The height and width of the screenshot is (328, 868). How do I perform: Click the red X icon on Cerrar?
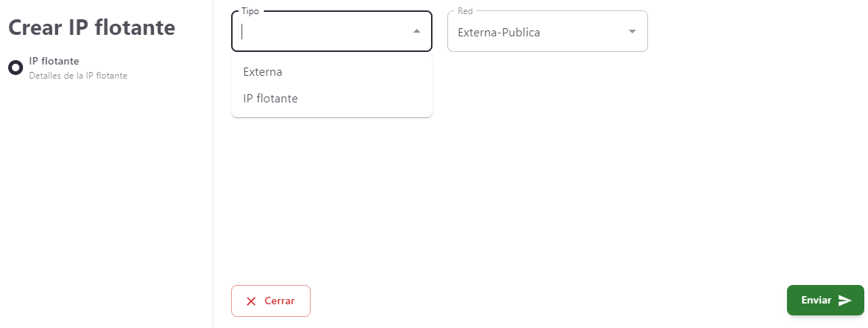(x=251, y=301)
